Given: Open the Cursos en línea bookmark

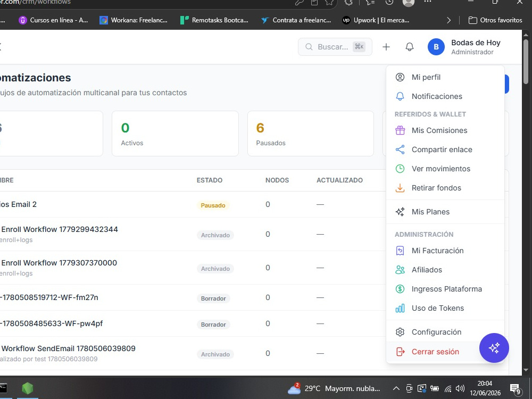Looking at the screenshot, I should [x=53, y=20].
